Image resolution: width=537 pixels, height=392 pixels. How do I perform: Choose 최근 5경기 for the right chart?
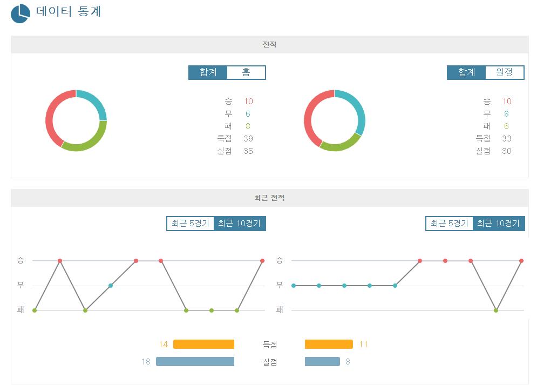450,224
